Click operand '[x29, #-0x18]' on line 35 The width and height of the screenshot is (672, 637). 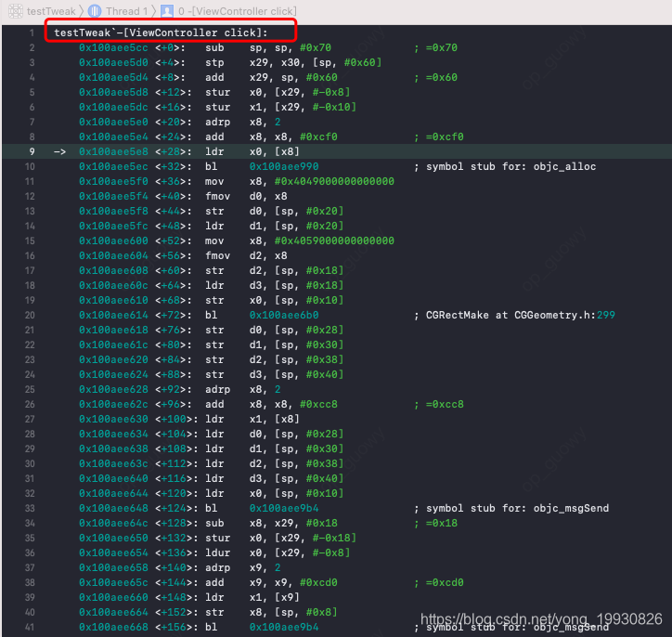(316, 538)
